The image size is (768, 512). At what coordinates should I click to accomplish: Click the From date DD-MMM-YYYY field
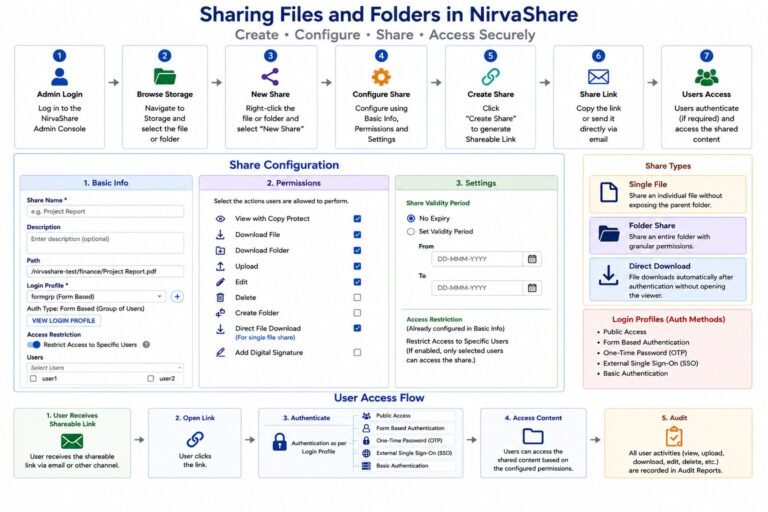coord(477,259)
